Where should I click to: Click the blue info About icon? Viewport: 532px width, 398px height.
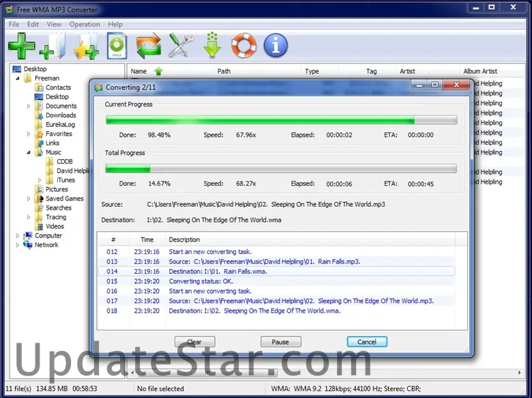click(276, 45)
